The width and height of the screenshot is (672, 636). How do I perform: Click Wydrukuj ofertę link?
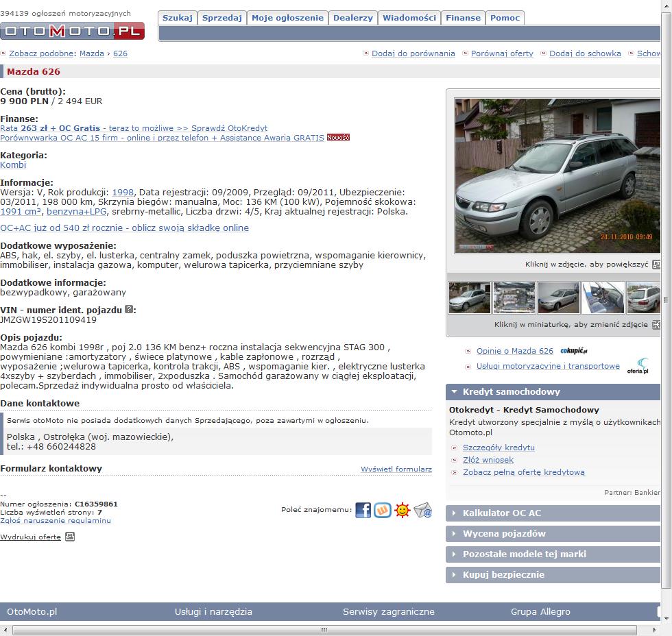pyautogui.click(x=30, y=537)
